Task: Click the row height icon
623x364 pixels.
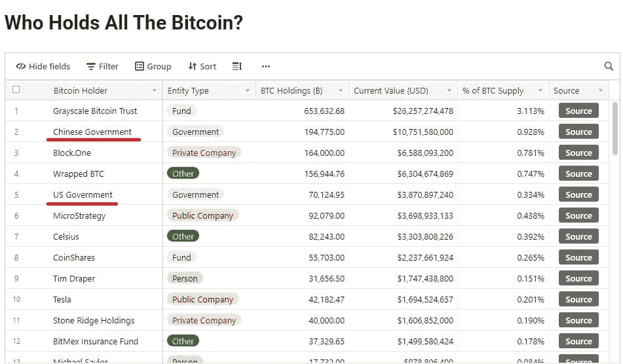Action: pos(236,66)
